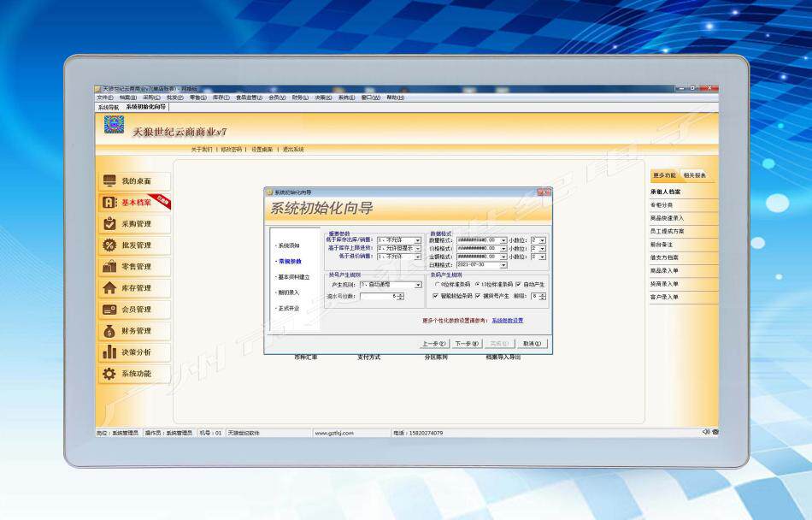Switch to the 系统初始化向导 tab

coord(145,107)
